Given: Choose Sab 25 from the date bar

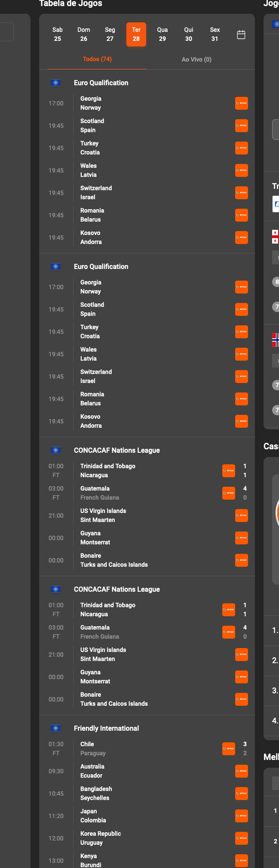Looking at the screenshot, I should point(57,34).
